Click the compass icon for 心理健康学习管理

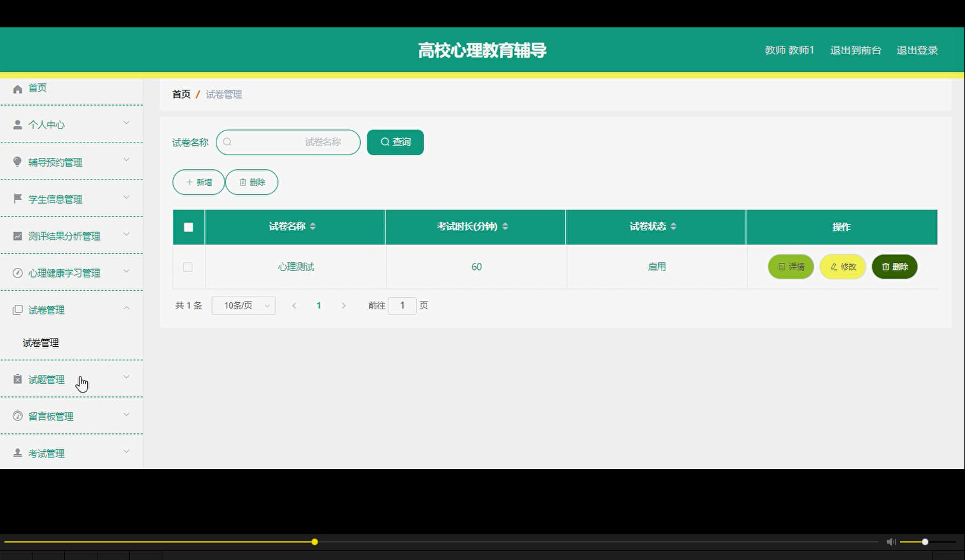pos(18,273)
